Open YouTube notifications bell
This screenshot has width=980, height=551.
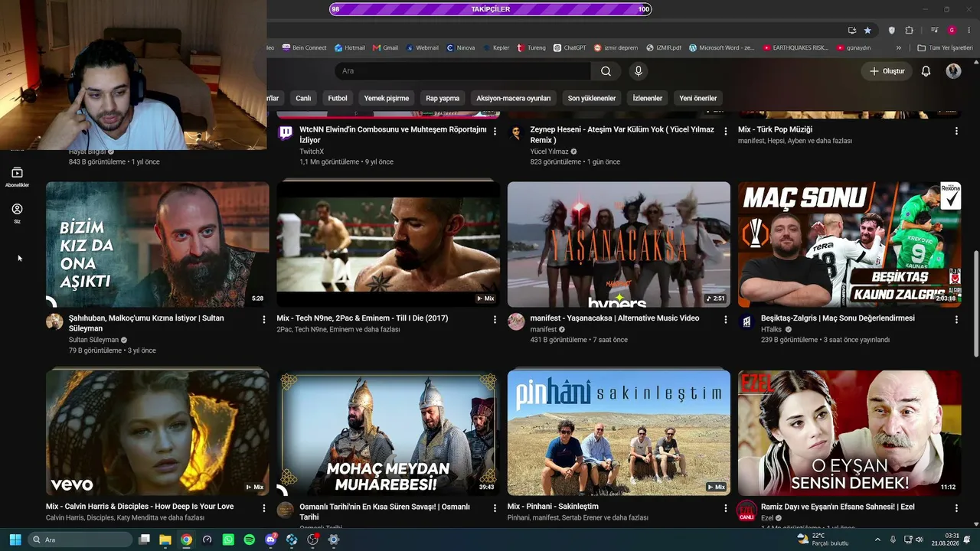pyautogui.click(x=926, y=71)
